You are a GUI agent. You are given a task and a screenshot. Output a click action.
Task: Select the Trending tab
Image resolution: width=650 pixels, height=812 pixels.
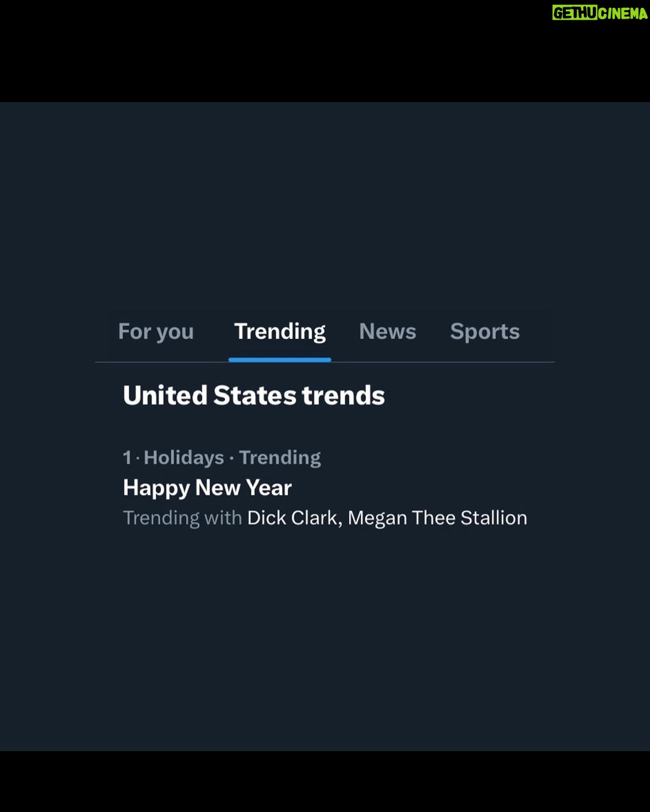click(280, 332)
